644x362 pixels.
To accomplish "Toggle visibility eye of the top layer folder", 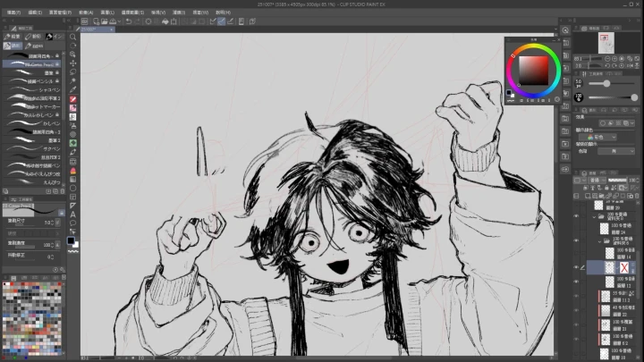I will click(576, 215).
